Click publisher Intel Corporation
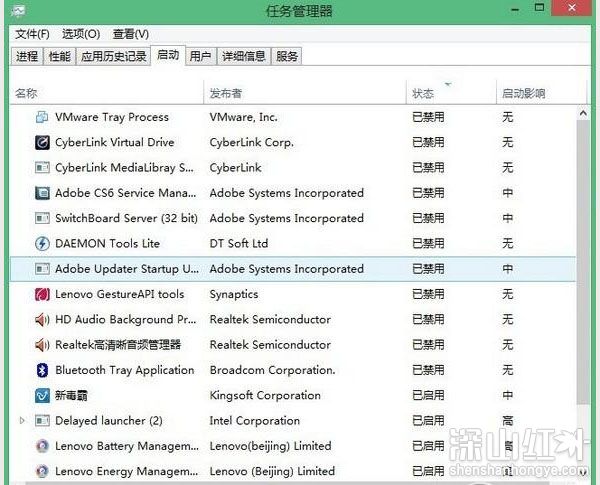 pos(255,421)
